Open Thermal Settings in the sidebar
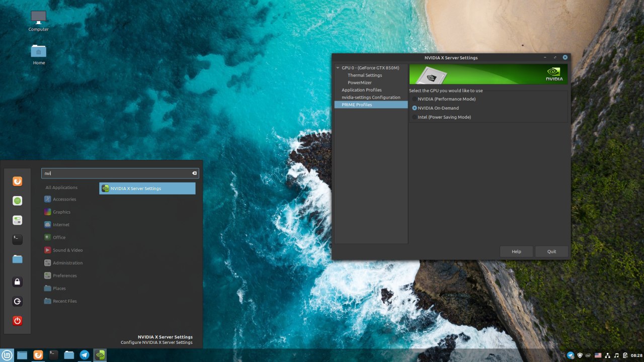 [x=365, y=75]
